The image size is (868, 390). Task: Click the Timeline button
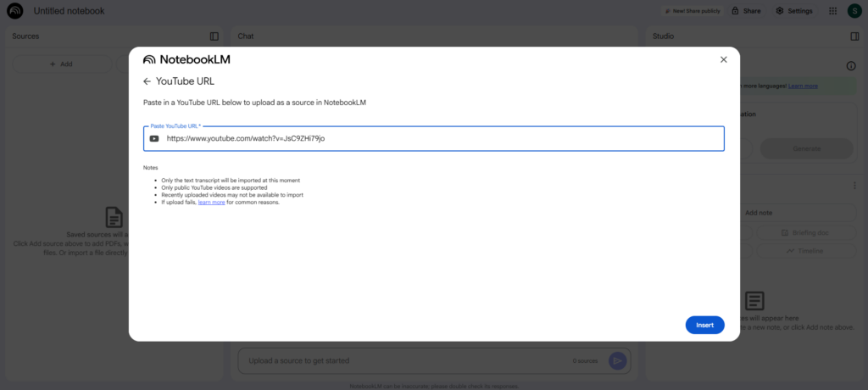[x=806, y=251]
